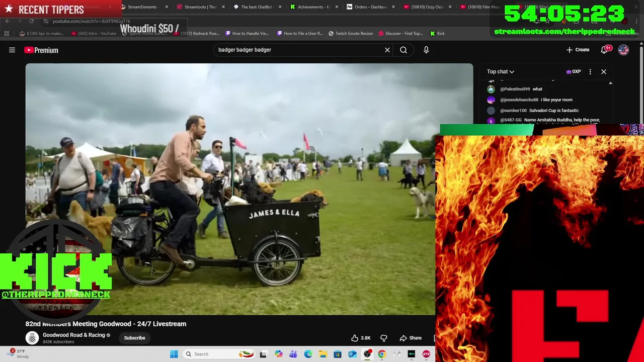Open File Explorer from the taskbar

(x=323, y=354)
